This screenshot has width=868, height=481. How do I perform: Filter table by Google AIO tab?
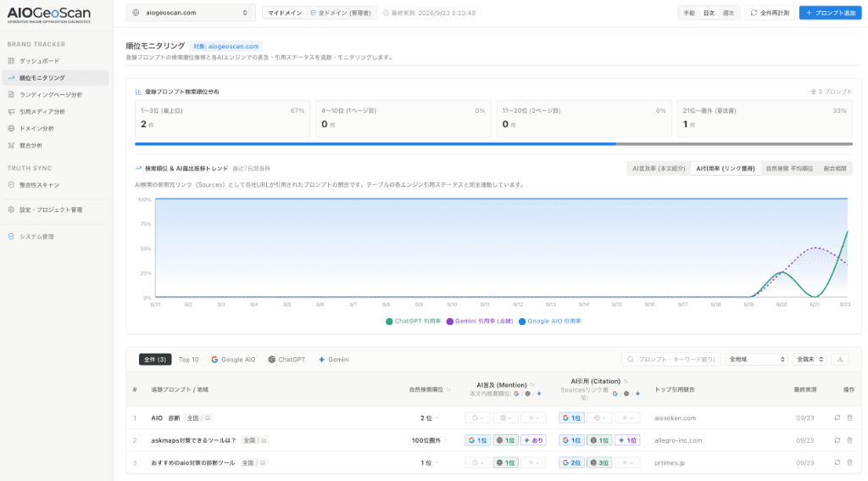(233, 360)
